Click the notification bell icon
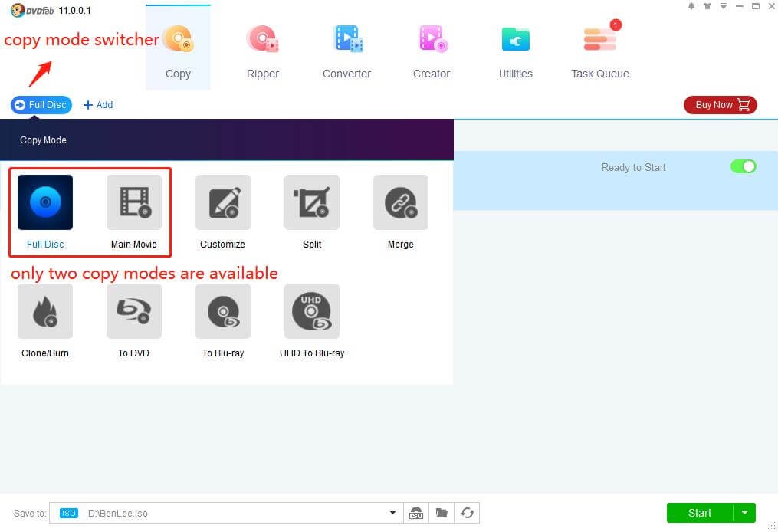The image size is (778, 532). pos(690,6)
